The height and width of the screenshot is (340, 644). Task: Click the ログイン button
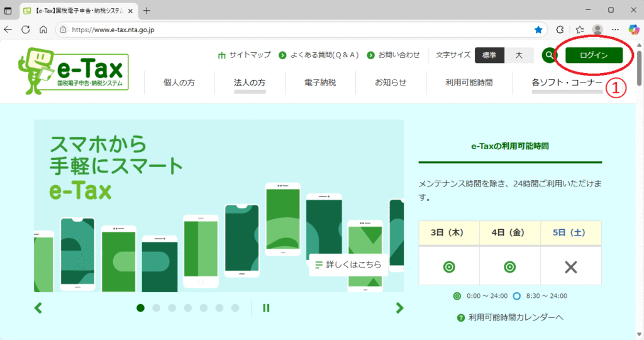(x=594, y=55)
